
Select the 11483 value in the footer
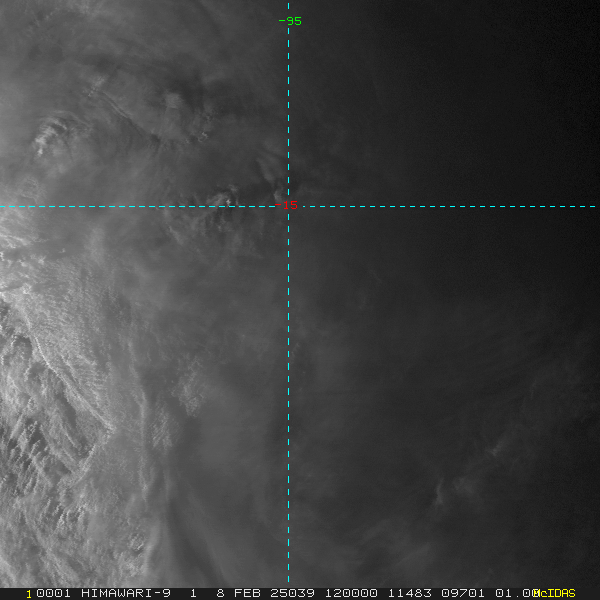click(x=409, y=593)
